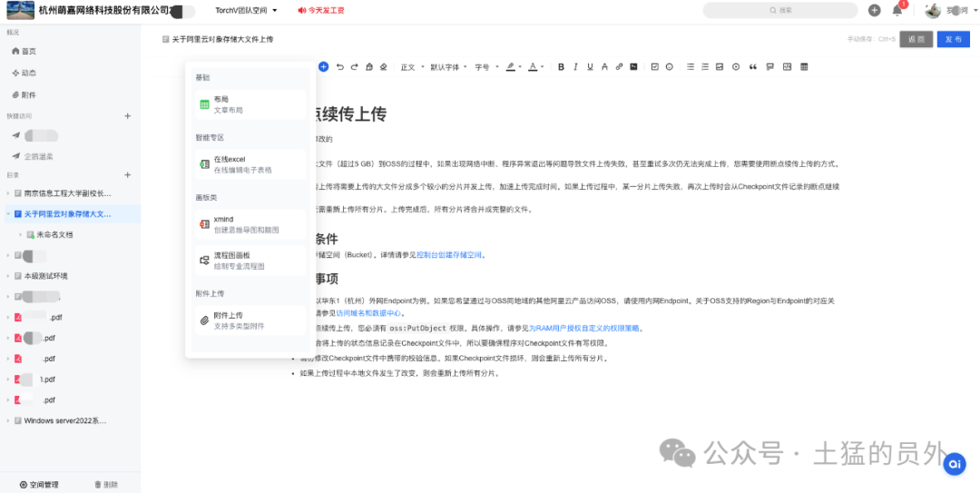This screenshot has height=493, width=980.
Task: Open the notifications bell
Action: [897, 10]
